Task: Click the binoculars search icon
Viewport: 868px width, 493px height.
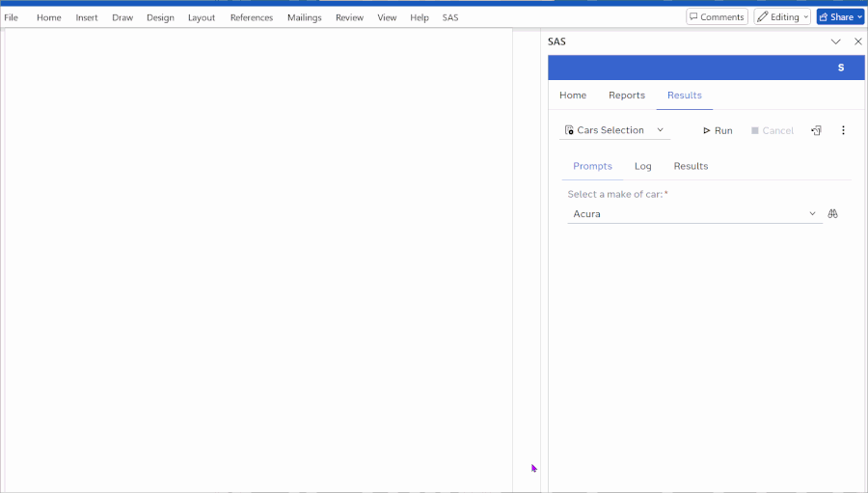Action: coord(832,214)
